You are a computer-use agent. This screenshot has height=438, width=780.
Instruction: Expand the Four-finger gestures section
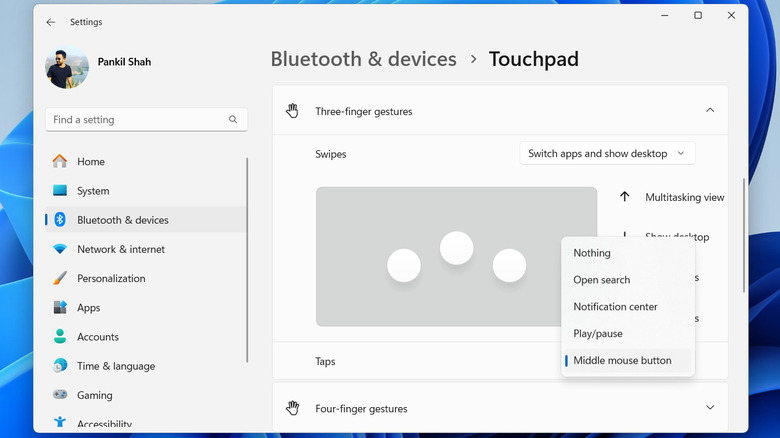point(710,408)
